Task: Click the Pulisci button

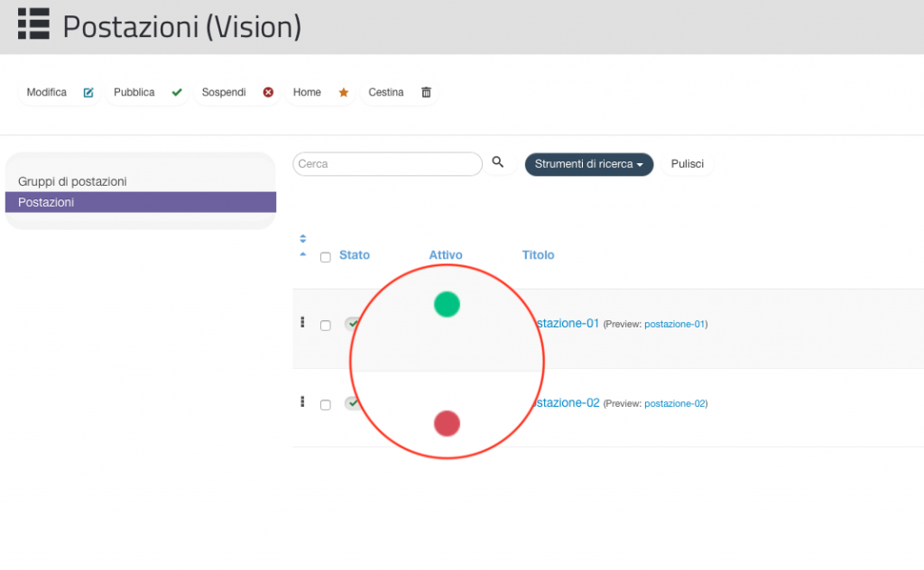Action: coord(687,164)
